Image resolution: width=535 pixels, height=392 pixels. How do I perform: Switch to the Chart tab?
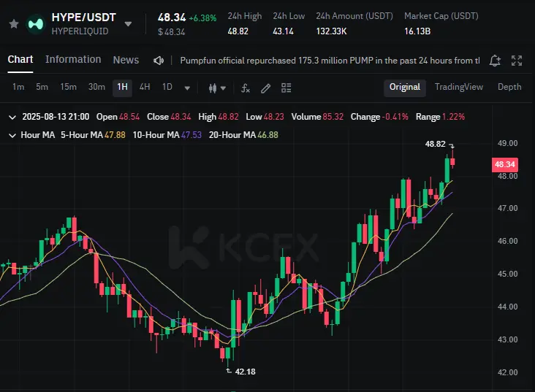coord(20,59)
